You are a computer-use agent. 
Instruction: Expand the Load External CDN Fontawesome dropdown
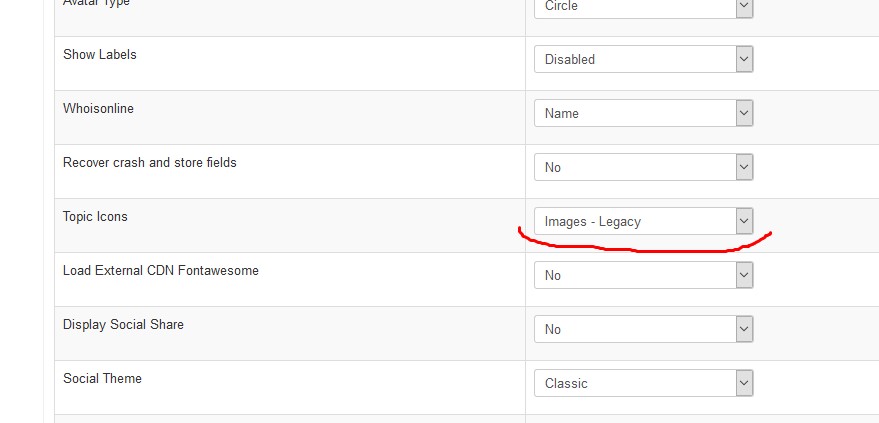tap(643, 275)
